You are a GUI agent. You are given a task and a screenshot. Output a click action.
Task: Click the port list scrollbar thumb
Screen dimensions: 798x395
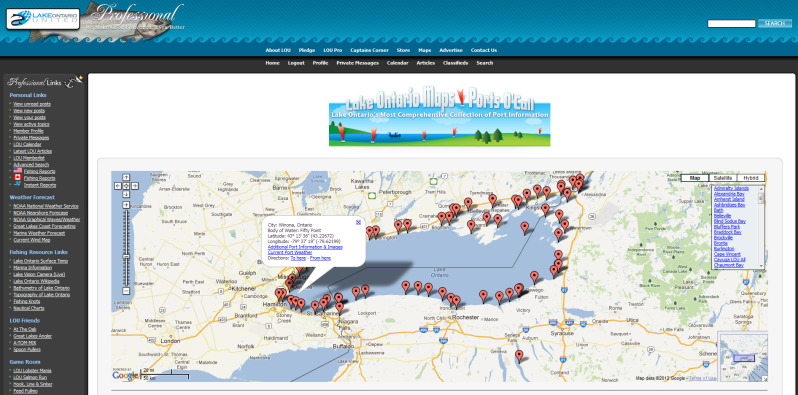[761, 198]
